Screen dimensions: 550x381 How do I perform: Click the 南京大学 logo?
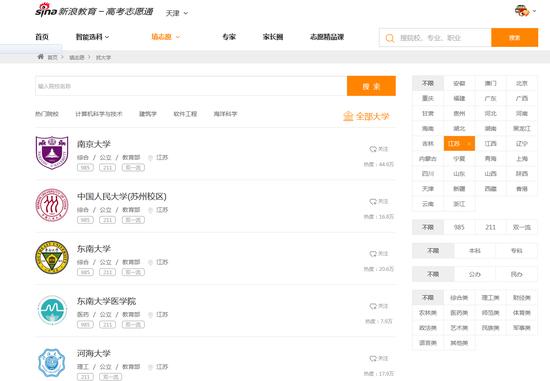52,153
